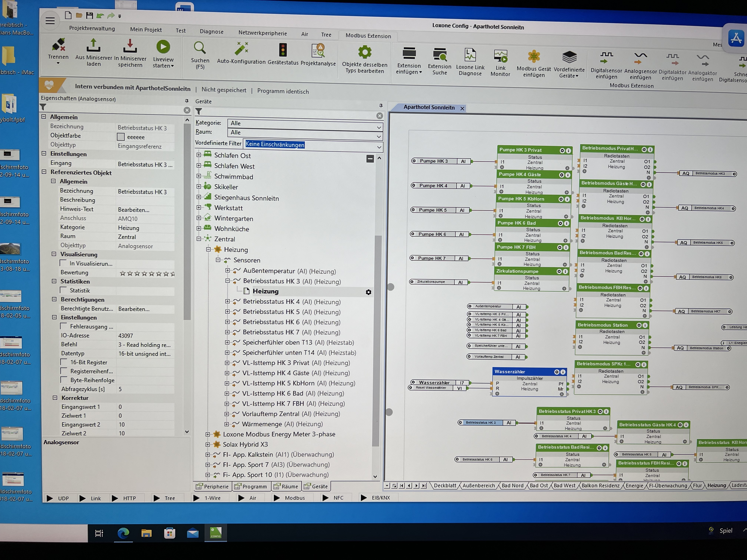The height and width of the screenshot is (560, 747).
Task: Switch to the Energie page tab
Action: [634, 485]
